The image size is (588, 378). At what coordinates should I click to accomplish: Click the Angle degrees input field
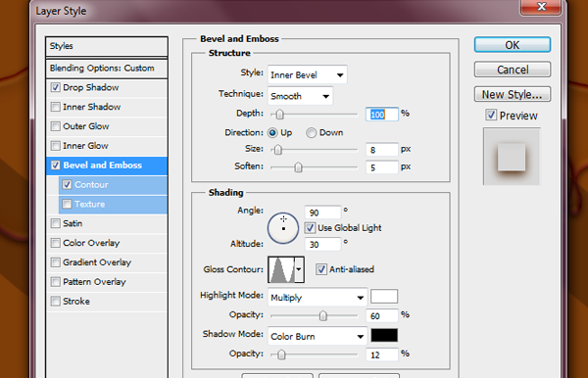(x=322, y=213)
